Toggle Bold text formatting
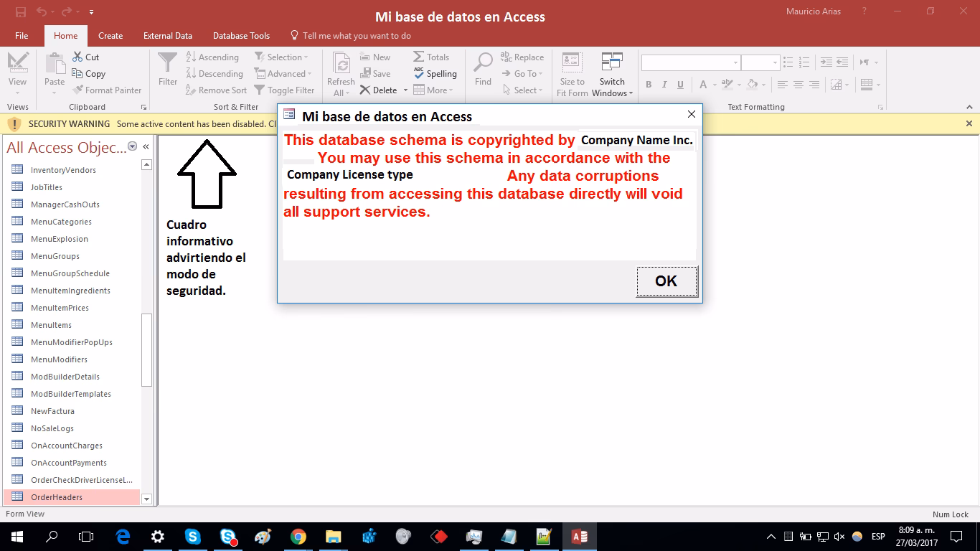Screen dimensions: 980x551 (649, 85)
